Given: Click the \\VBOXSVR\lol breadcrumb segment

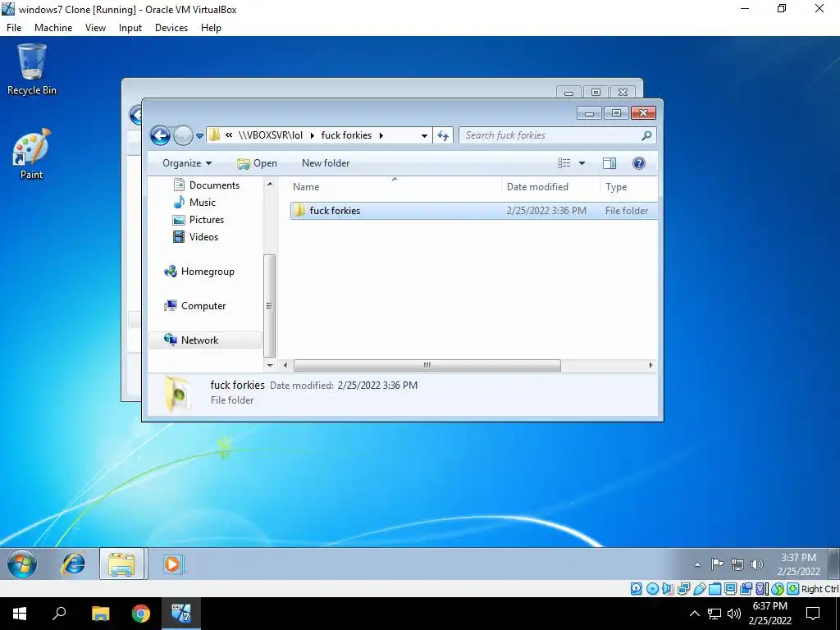Looking at the screenshot, I should (271, 135).
